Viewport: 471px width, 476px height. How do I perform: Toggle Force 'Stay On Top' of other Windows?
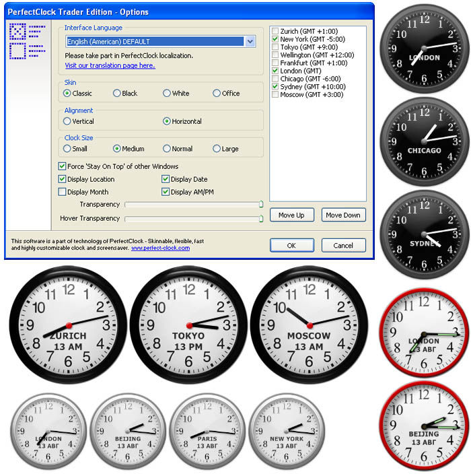coord(62,166)
